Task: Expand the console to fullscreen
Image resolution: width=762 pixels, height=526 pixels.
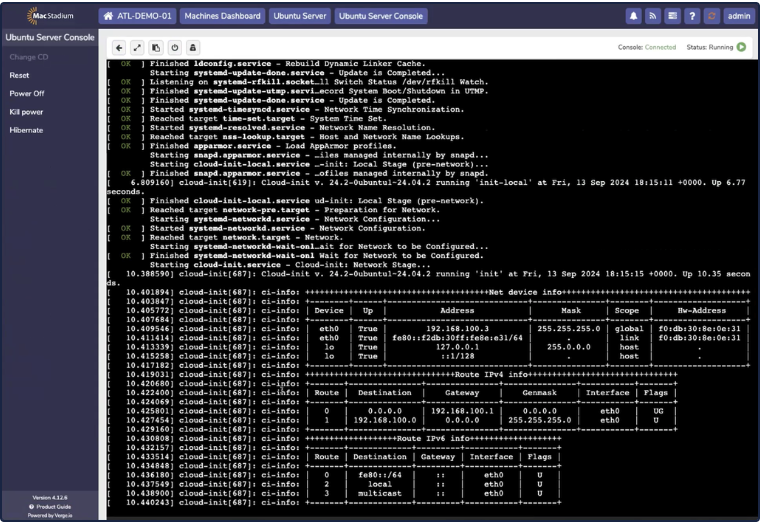Action: click(x=137, y=47)
